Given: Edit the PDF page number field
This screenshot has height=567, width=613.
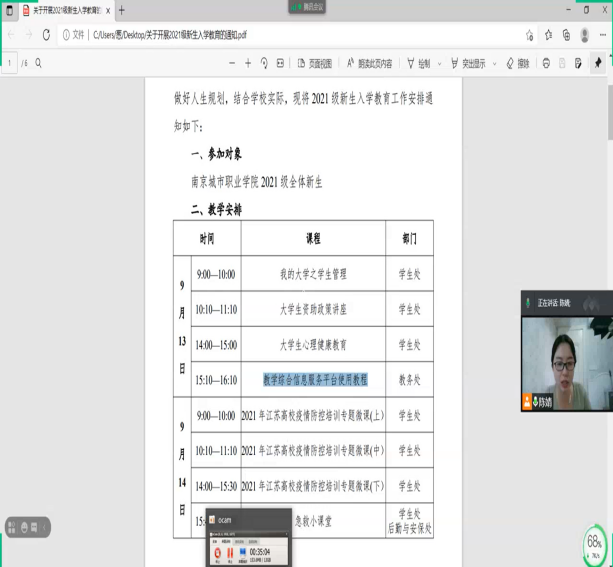Looking at the screenshot, I should click(x=9, y=63).
